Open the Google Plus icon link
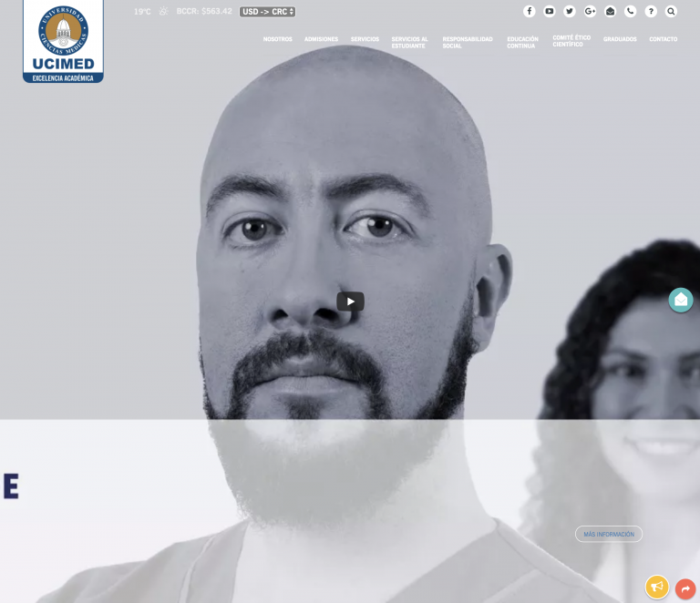Viewport: 700px width, 603px height. (x=590, y=12)
